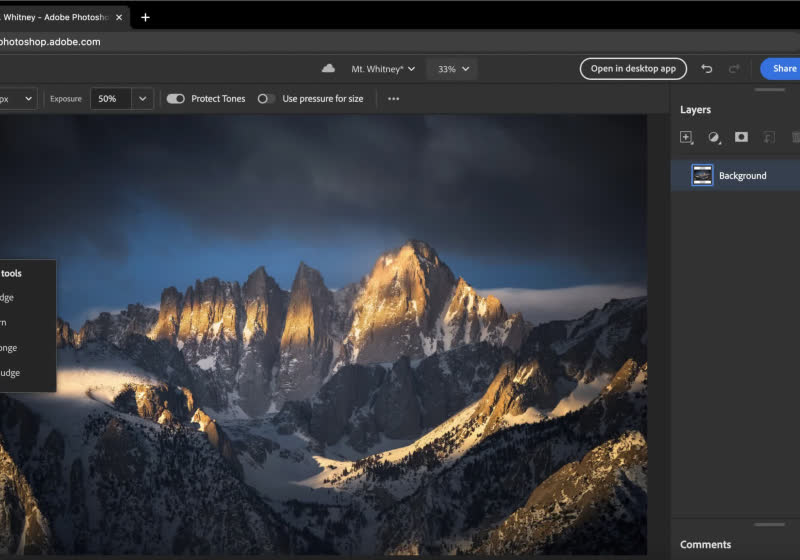This screenshot has height=560, width=800.
Task: Add a new layer in the Layers panel
Action: coord(686,137)
